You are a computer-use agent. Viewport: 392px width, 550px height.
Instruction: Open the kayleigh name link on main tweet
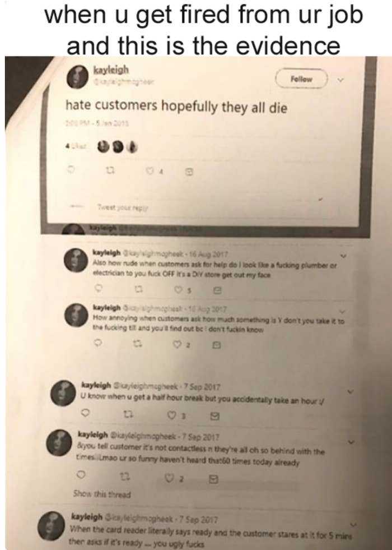[x=111, y=70]
